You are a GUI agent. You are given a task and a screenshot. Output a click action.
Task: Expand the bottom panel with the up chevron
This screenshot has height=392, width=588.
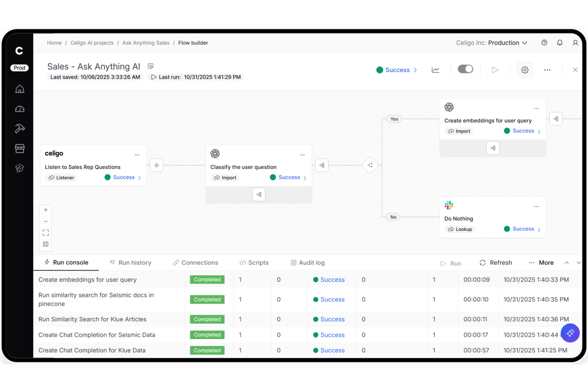567,263
